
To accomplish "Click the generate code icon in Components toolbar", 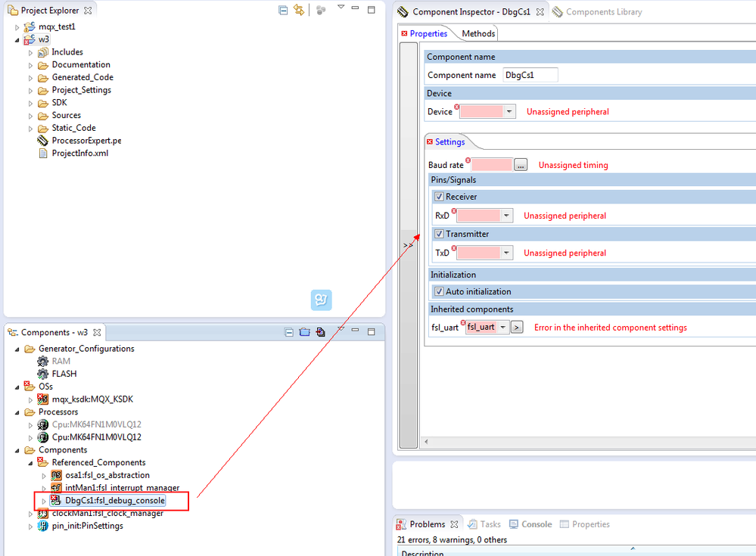I will point(321,332).
